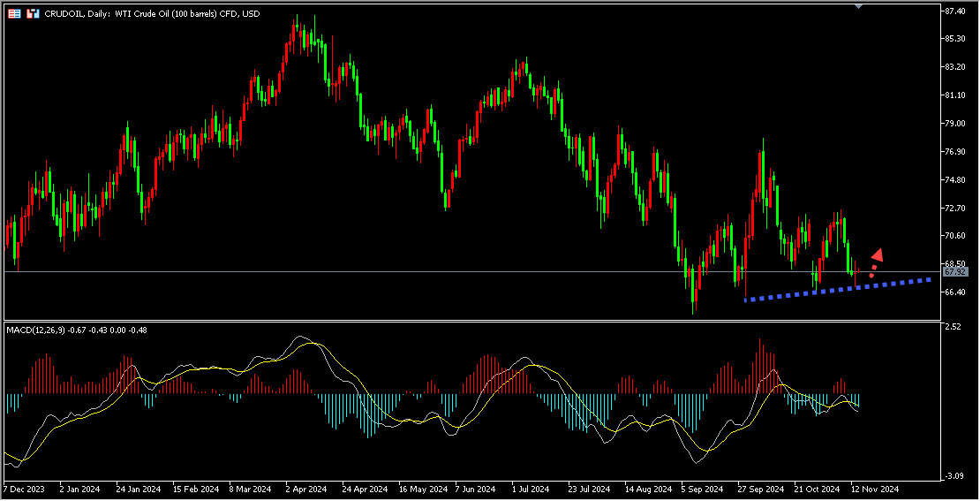The width and height of the screenshot is (980, 501).
Task: Click the 27 Sep 2024 date label
Action: (762, 489)
